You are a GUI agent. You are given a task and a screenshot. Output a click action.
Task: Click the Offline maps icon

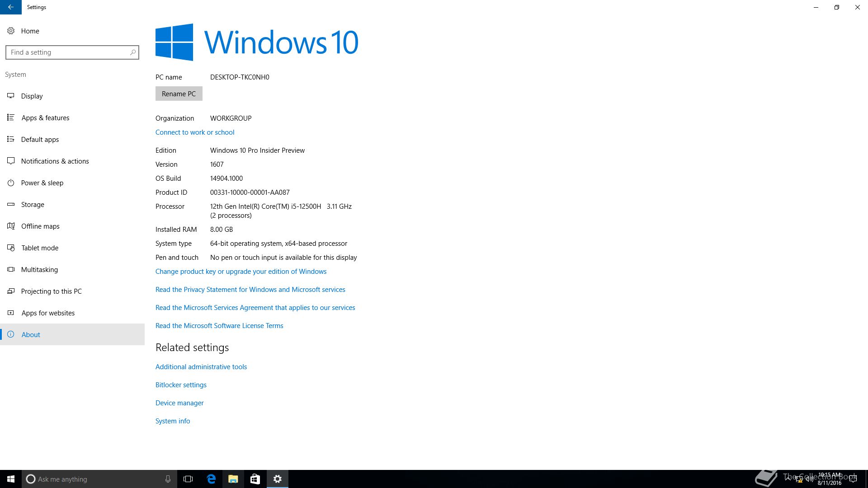[x=11, y=226]
